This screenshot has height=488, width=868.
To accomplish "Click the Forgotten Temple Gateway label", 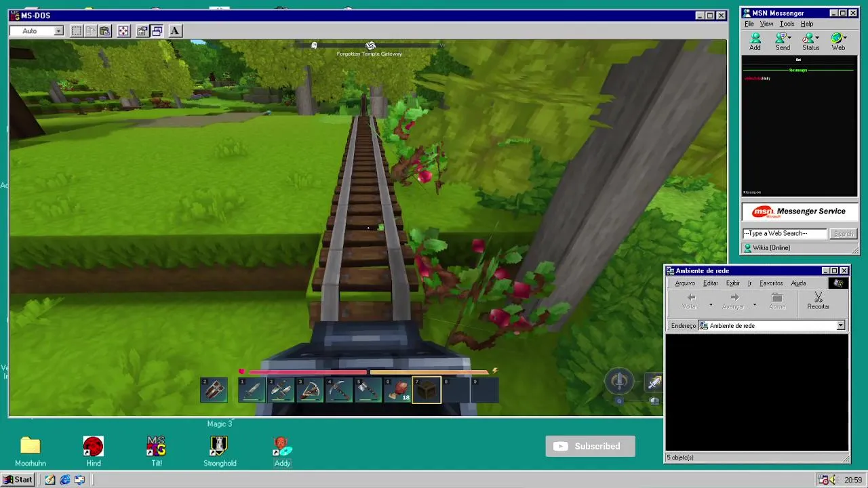I will click(x=370, y=54).
